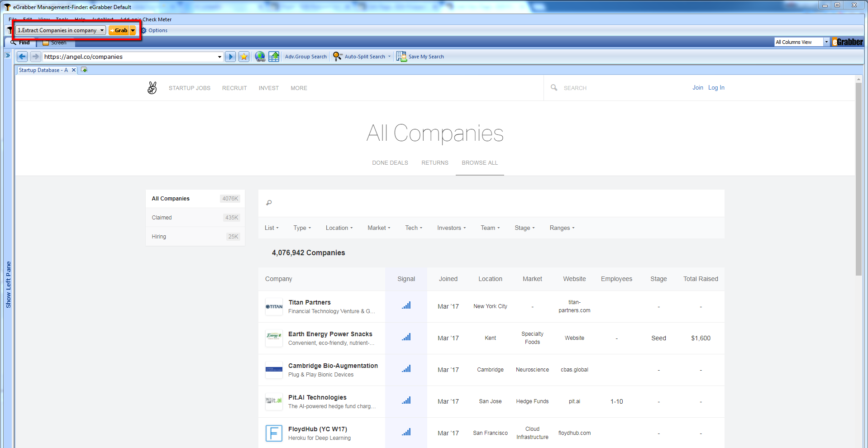This screenshot has width=868, height=448.
Task: Click Adv.Group Search button
Action: (x=306, y=57)
